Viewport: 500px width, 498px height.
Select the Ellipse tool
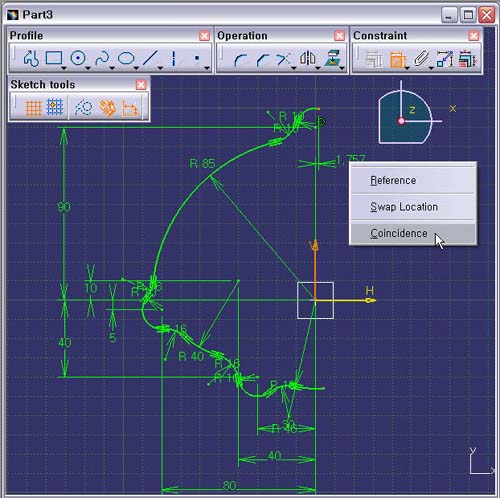pyautogui.click(x=126, y=58)
